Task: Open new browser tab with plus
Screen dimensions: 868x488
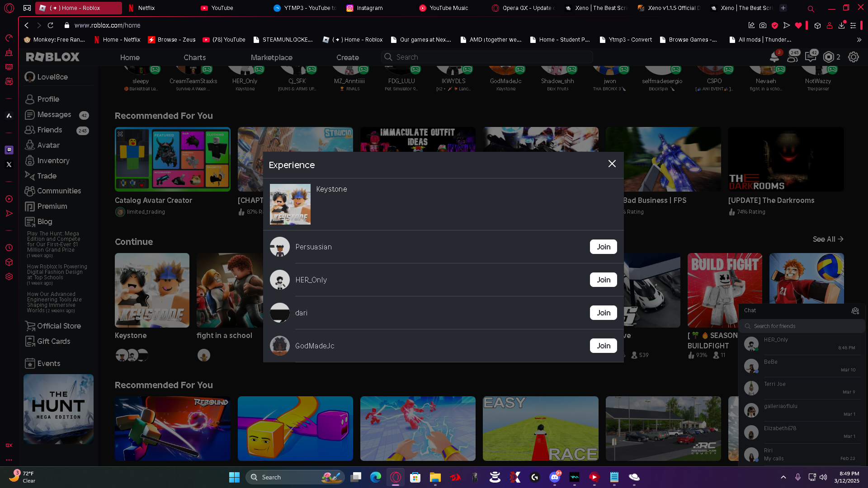Action: 783,8
